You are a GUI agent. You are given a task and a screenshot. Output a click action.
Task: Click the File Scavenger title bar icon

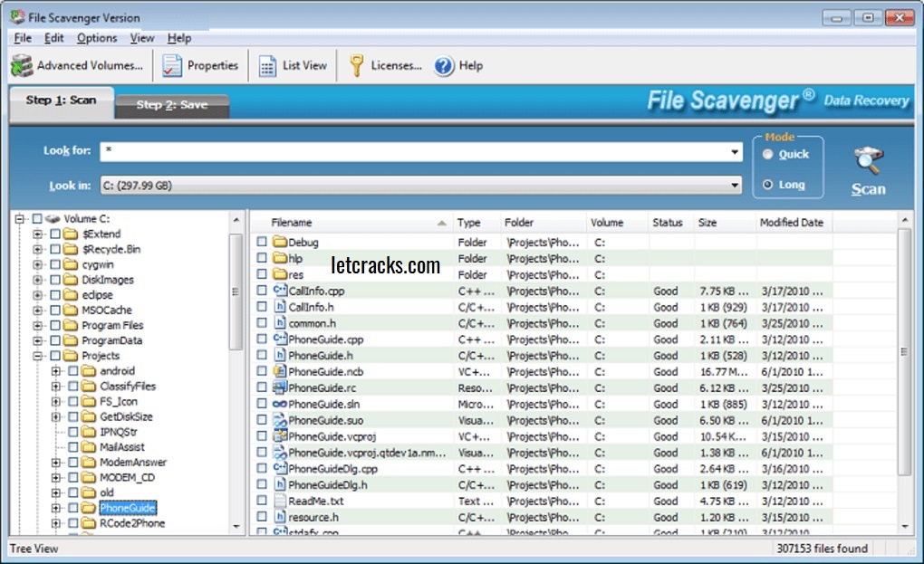point(17,17)
